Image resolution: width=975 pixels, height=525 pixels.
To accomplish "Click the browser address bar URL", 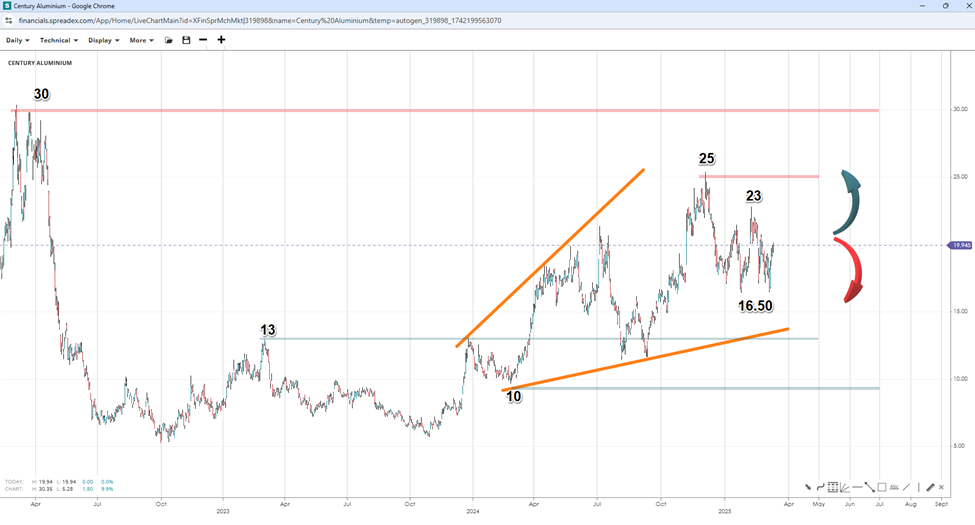I will [x=258, y=20].
